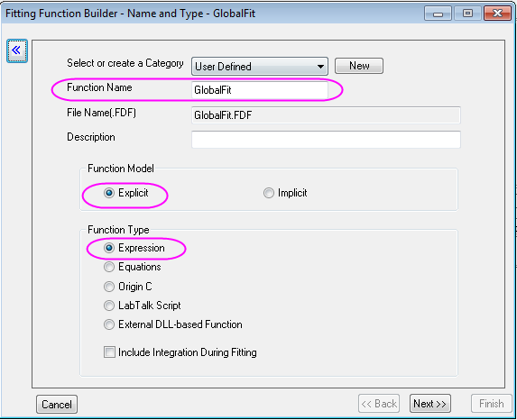517x420 pixels.
Task: Click the Finish button
Action: tap(491, 404)
